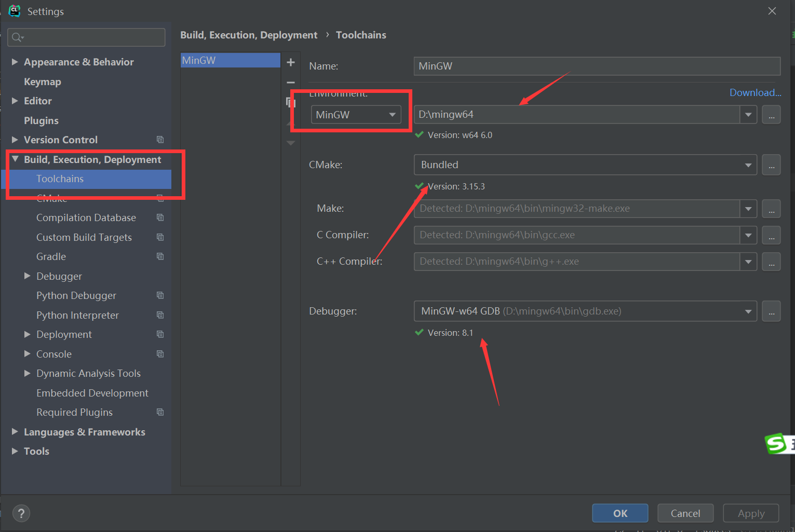795x532 pixels.
Task: Expand the Dynamic Analysis Tools node
Action: pos(28,373)
